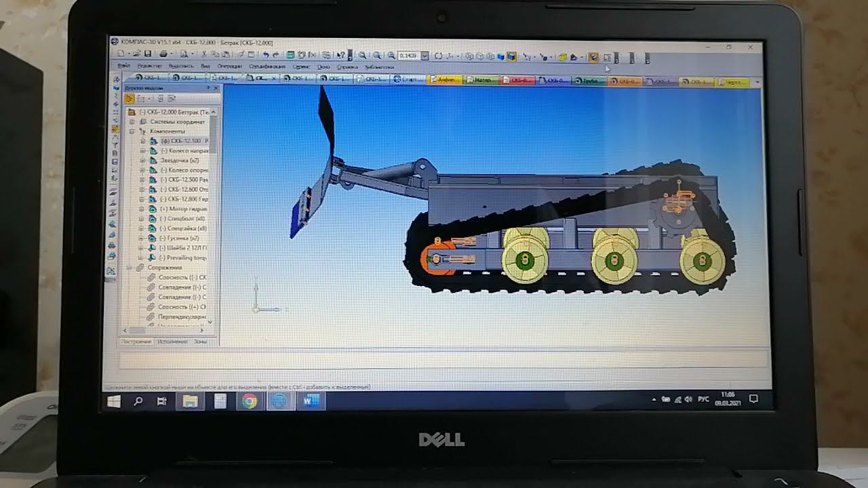The image size is (868, 488).
Task: Click the orientation axes icon
Action: [x=450, y=56]
